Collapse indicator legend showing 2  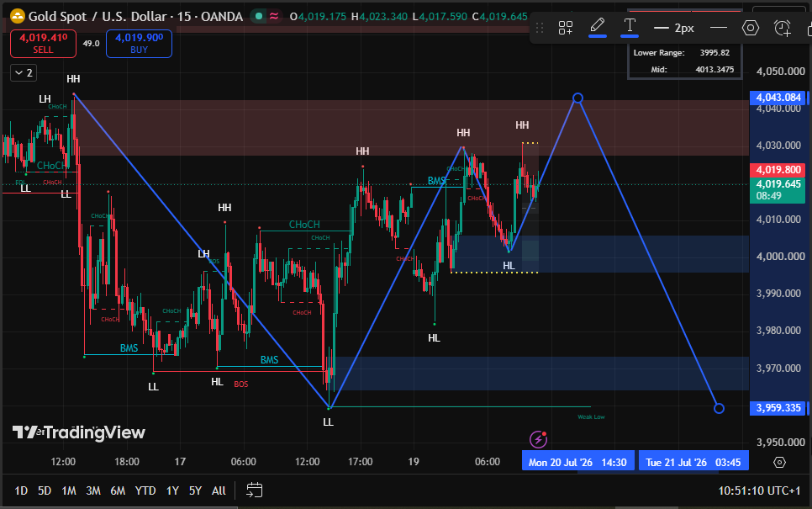click(x=24, y=73)
